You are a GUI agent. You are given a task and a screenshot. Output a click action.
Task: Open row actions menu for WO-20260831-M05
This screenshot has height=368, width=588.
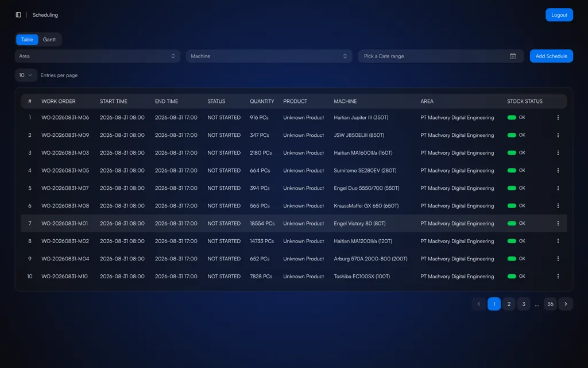(558, 170)
